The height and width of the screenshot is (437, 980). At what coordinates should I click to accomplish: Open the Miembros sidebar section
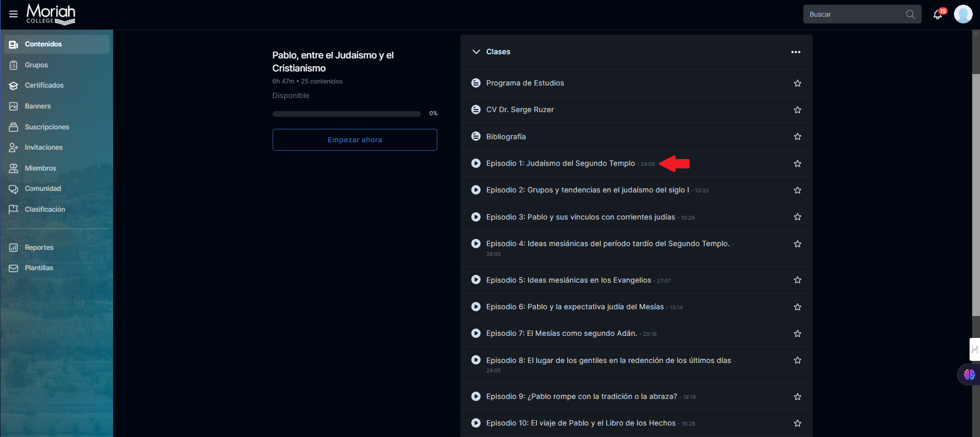click(x=40, y=168)
